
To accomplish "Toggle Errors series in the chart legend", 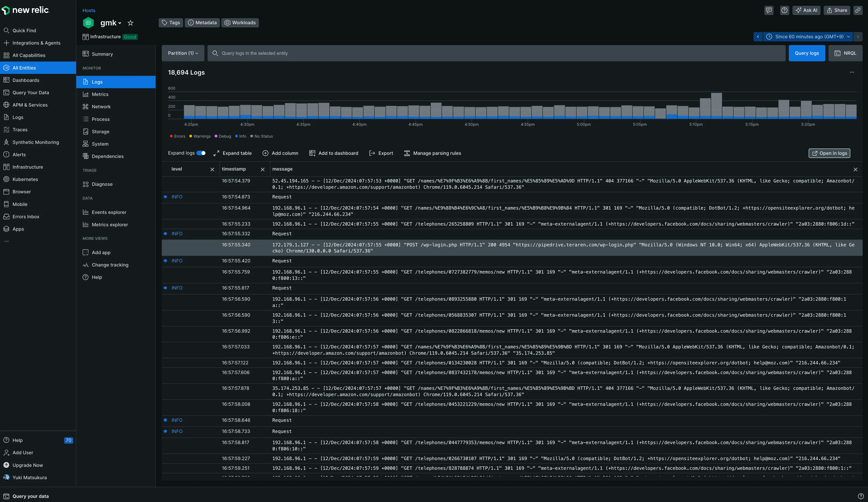I will 177,136.
